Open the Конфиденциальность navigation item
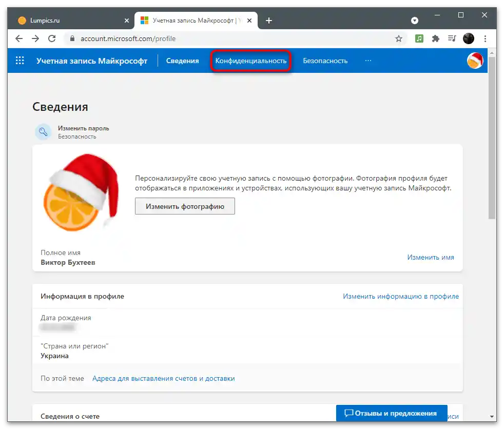Image resolution: width=504 pixels, height=429 pixels. click(x=250, y=61)
